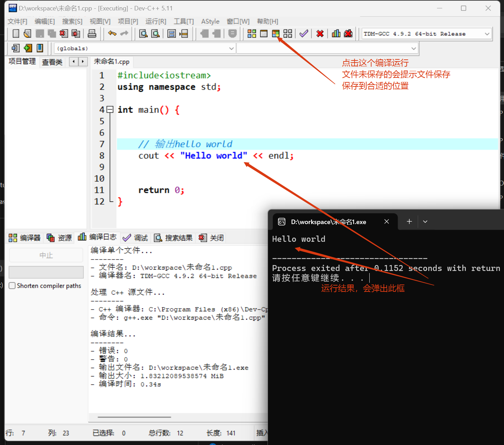
Task: Click the blue Goto bookmark icon
Action: click(x=40, y=48)
